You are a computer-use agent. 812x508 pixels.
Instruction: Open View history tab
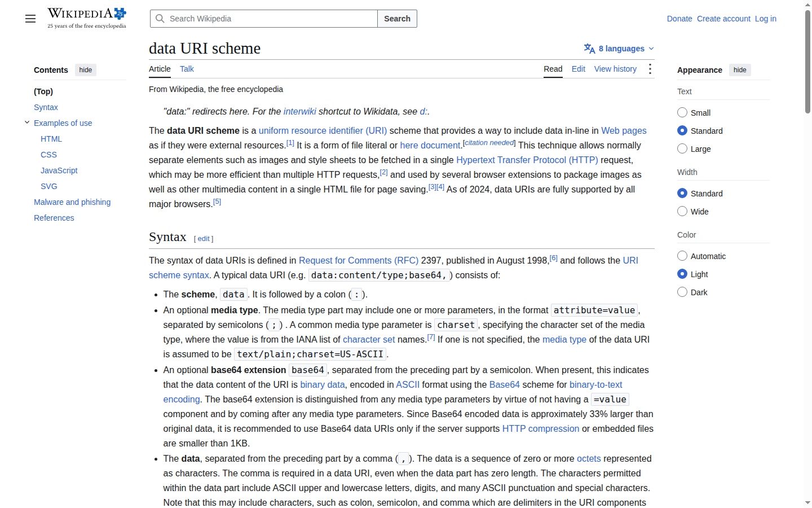[615, 69]
